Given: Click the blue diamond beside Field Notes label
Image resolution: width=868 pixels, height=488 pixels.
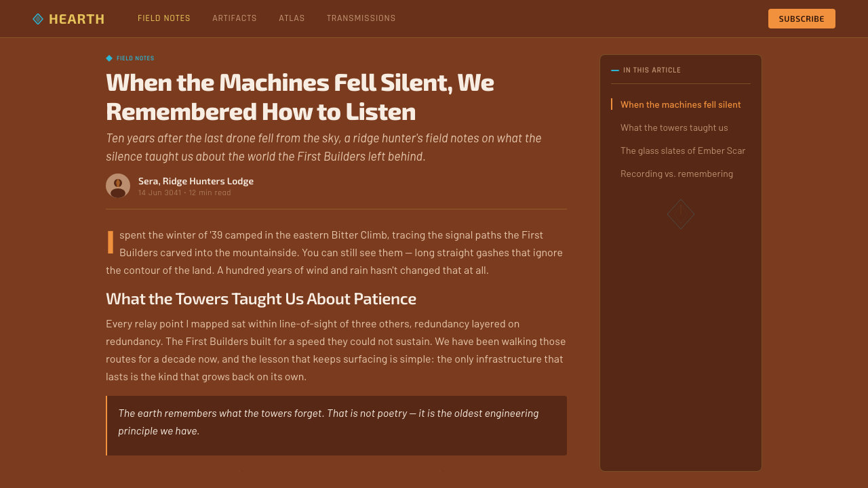Looking at the screenshot, I should [x=109, y=58].
